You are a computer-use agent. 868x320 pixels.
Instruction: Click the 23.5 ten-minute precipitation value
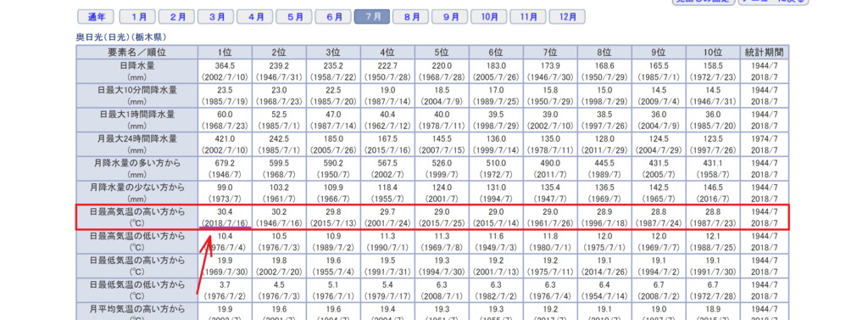click(x=225, y=90)
